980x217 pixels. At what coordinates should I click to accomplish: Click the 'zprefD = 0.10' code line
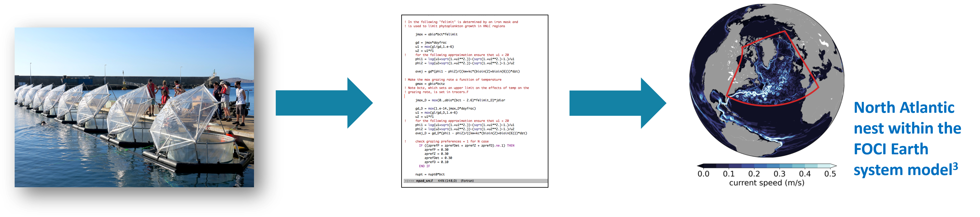(x=436, y=162)
